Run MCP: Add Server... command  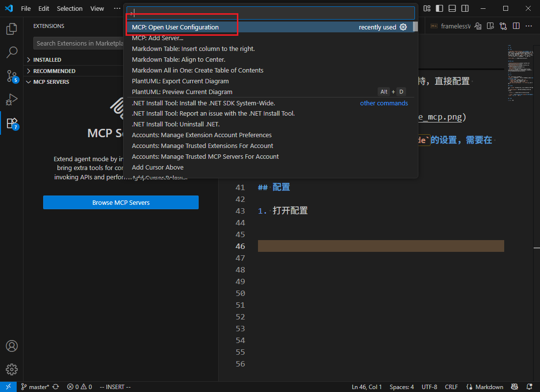(270, 38)
